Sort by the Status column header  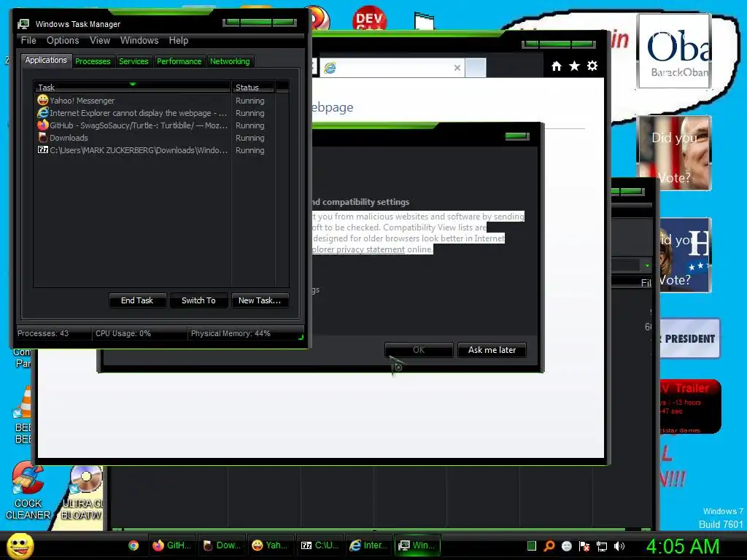coord(253,87)
